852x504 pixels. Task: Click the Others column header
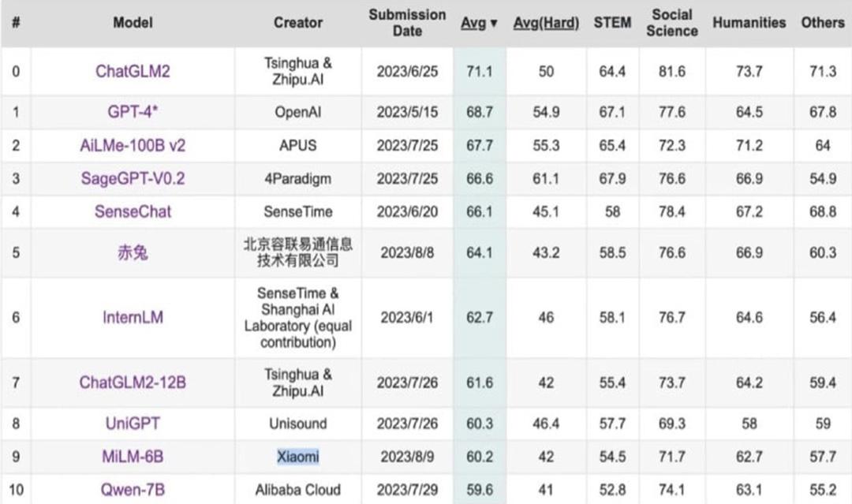pyautogui.click(x=823, y=23)
